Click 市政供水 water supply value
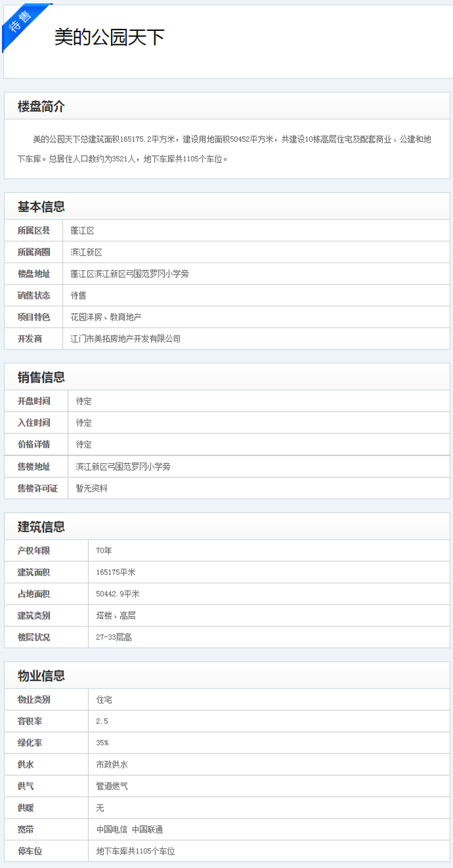 (x=112, y=765)
